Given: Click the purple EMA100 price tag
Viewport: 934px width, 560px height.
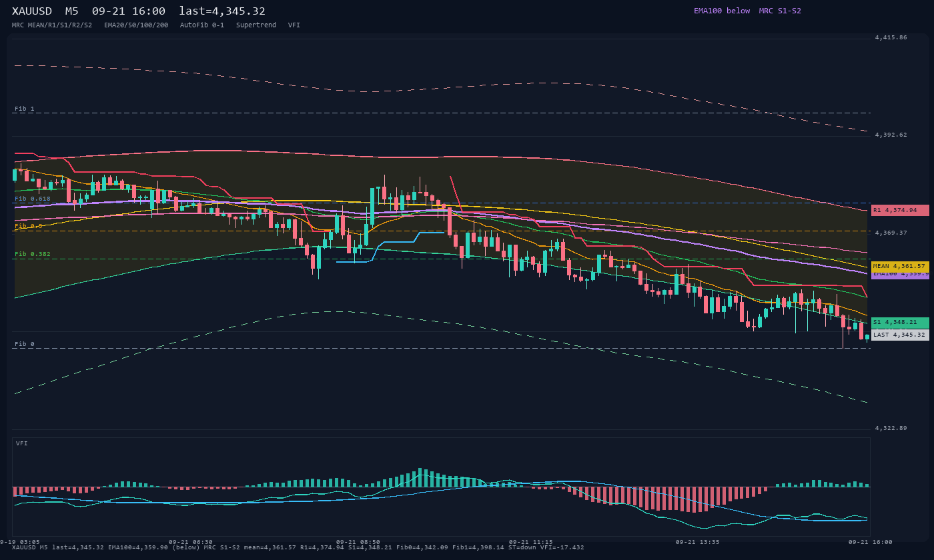Looking at the screenshot, I should 900,275.
